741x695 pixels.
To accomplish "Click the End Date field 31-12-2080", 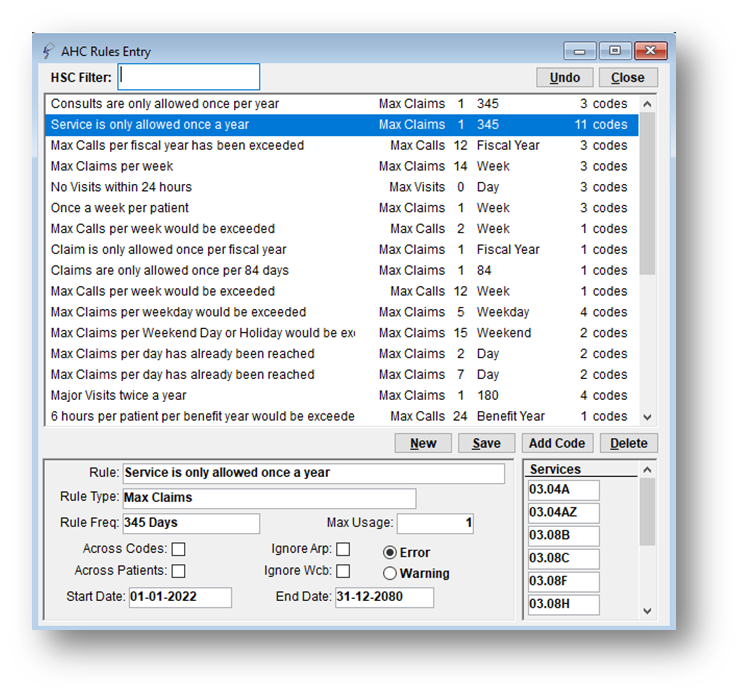I will tap(384, 597).
